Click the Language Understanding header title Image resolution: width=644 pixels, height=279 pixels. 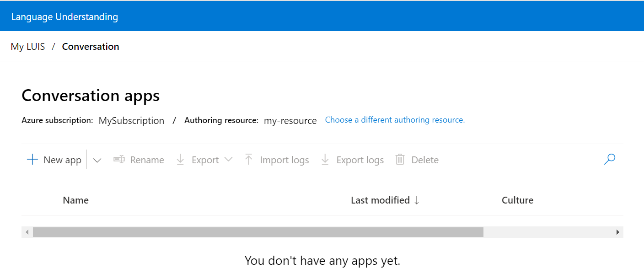tap(64, 17)
